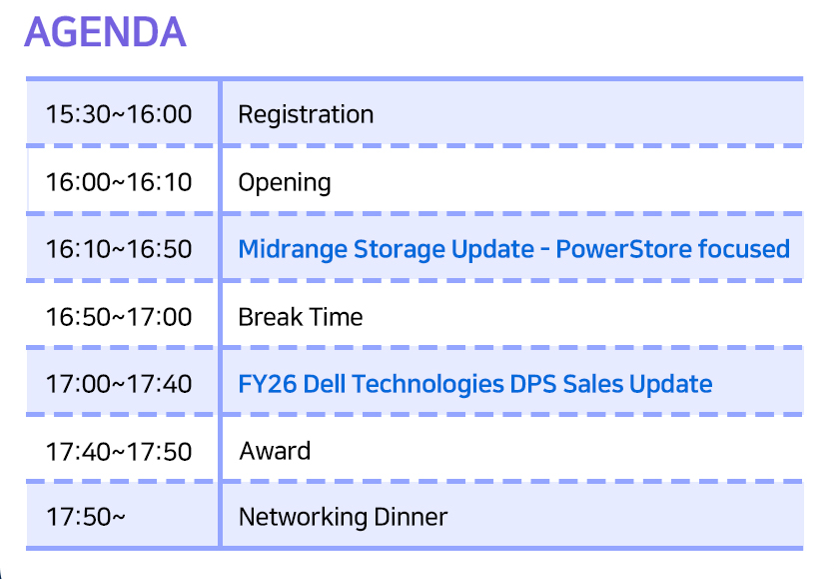The width and height of the screenshot is (834, 579).
Task: Select the Opening session entry
Action: click(x=285, y=182)
